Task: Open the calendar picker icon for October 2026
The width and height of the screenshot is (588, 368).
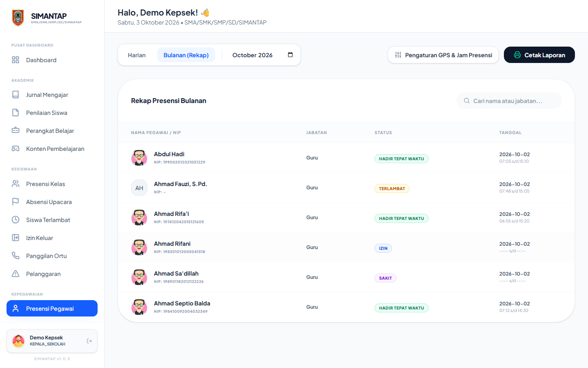Action: point(290,55)
